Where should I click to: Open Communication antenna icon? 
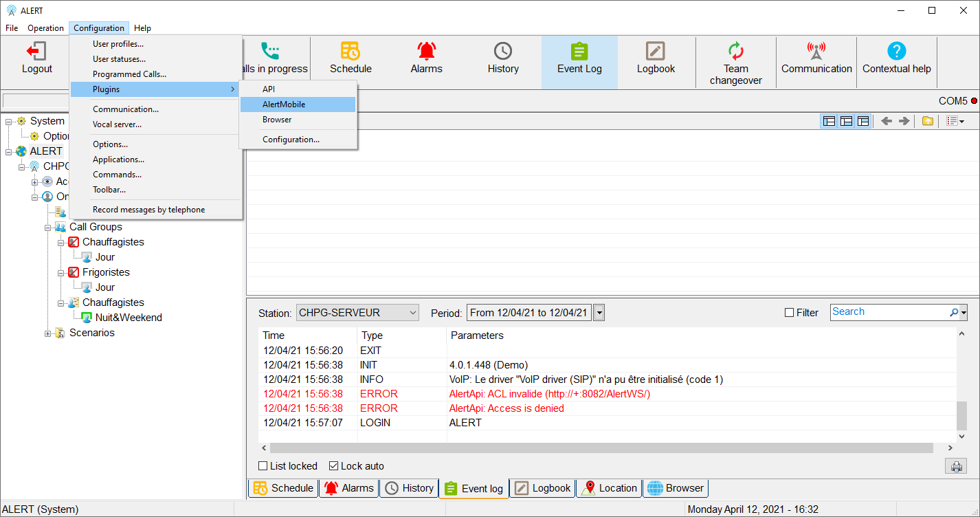(x=816, y=52)
